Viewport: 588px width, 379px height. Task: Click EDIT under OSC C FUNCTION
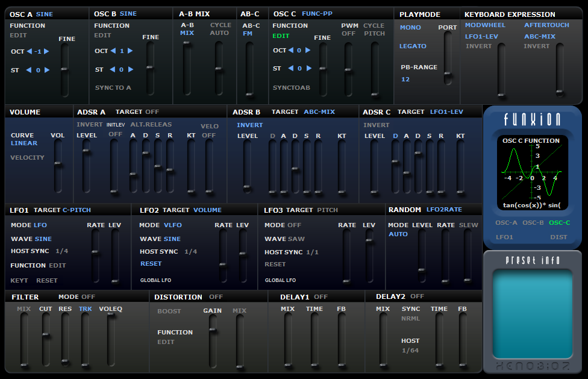pyautogui.click(x=281, y=36)
